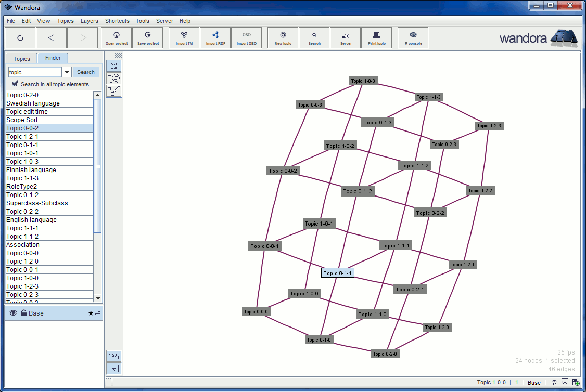Screen dimensions: 586x392
Task: Lock the Base layer
Action: click(x=22, y=313)
